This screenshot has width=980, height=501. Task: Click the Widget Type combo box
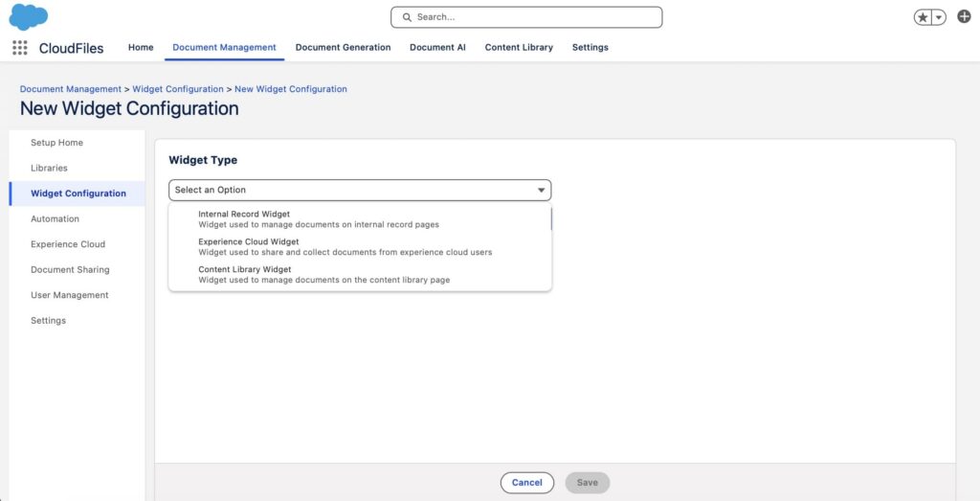(360, 190)
